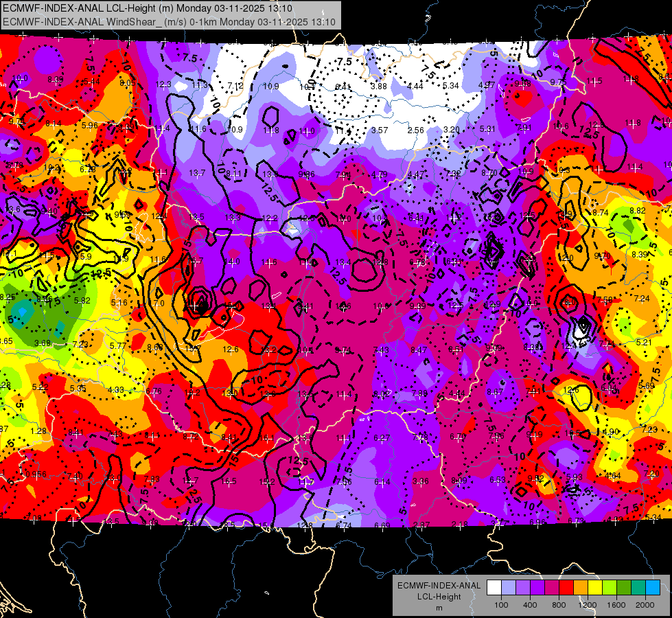Click the grid value '6.14'
Viewport: 672px width, 618px height.
tap(382, 482)
